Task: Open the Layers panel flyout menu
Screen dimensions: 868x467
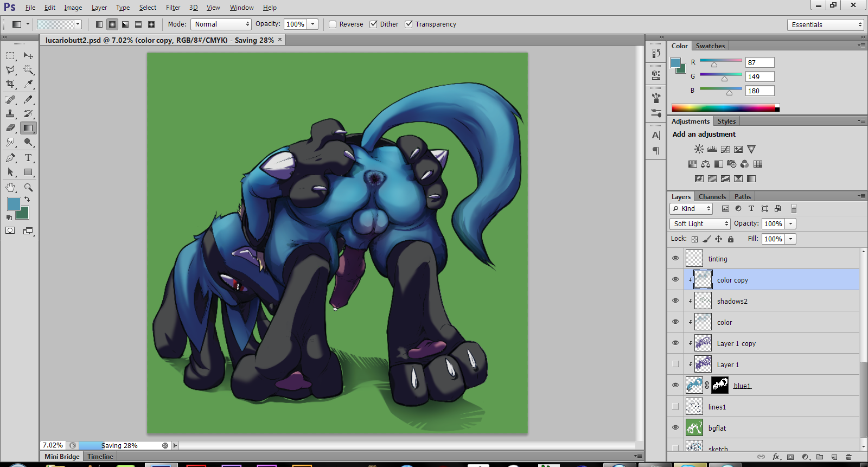Action: (861, 196)
